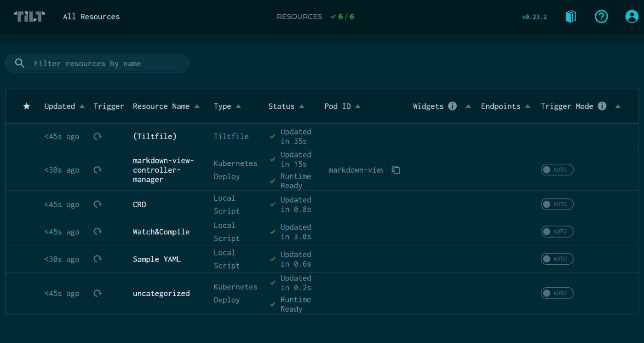Screen dimensions: 644x343
Task: Open markdown-view-controller-manager resource
Action: pyautogui.click(x=163, y=170)
